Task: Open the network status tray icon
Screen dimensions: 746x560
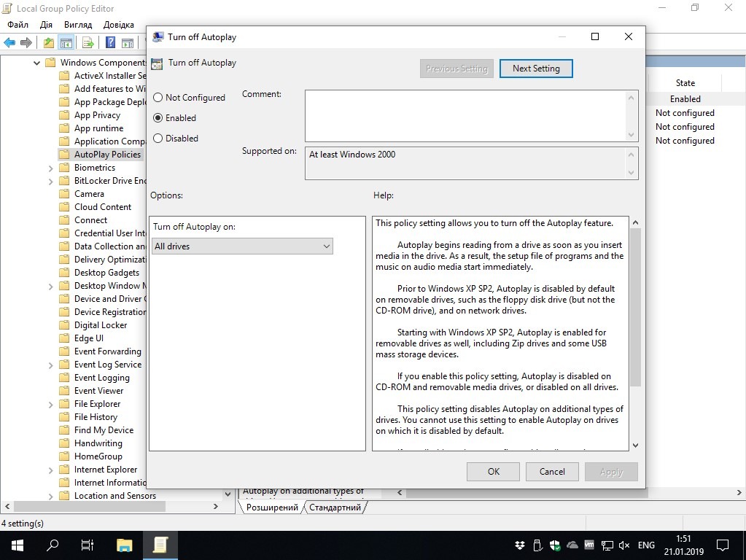Action: 607,545
